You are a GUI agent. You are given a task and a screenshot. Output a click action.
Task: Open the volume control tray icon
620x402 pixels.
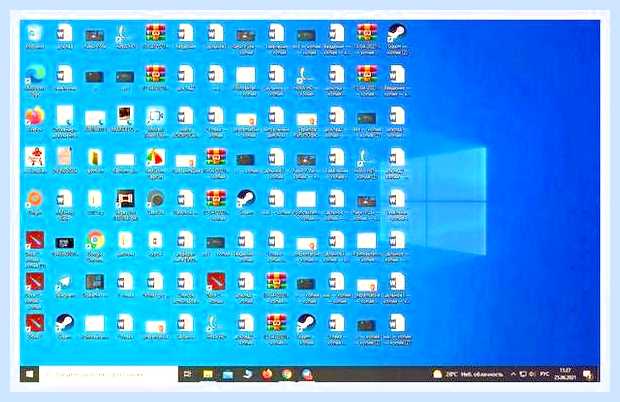point(532,374)
